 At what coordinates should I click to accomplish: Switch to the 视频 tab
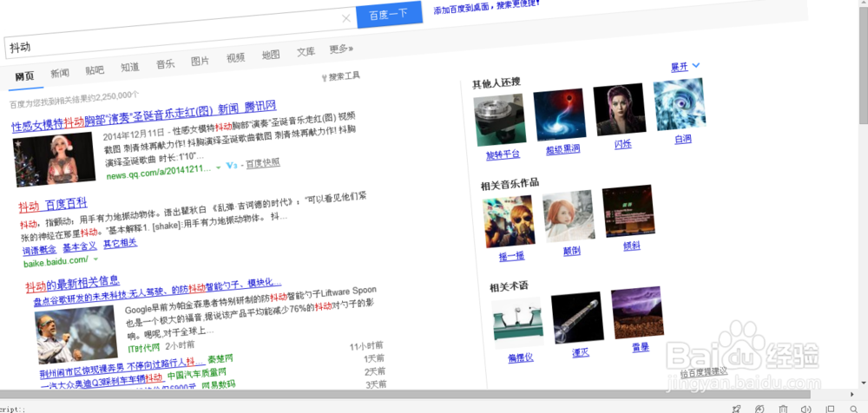click(235, 58)
